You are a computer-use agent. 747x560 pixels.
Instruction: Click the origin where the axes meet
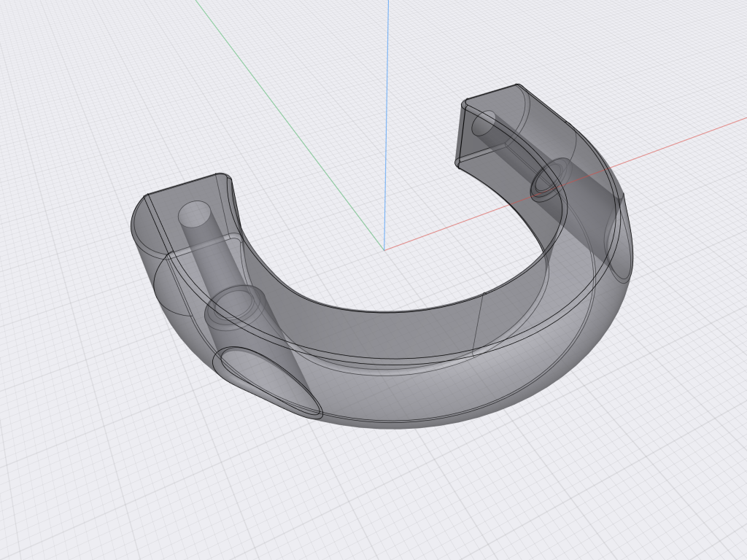pos(384,249)
